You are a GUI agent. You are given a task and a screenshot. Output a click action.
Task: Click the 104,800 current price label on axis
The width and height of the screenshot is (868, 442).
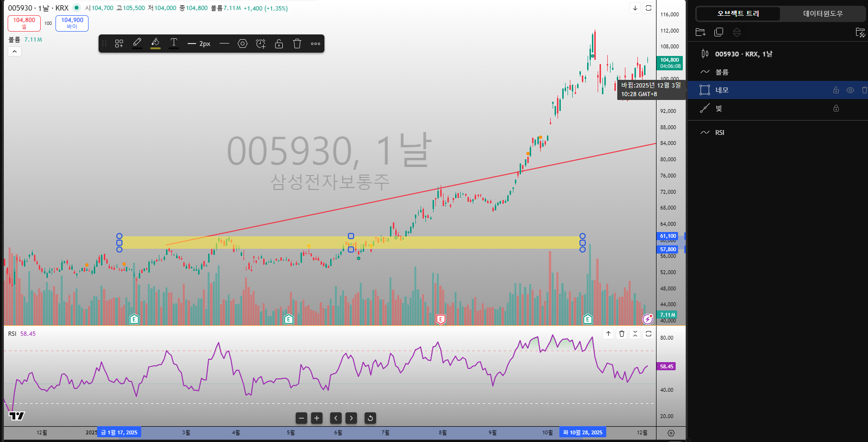(670, 63)
